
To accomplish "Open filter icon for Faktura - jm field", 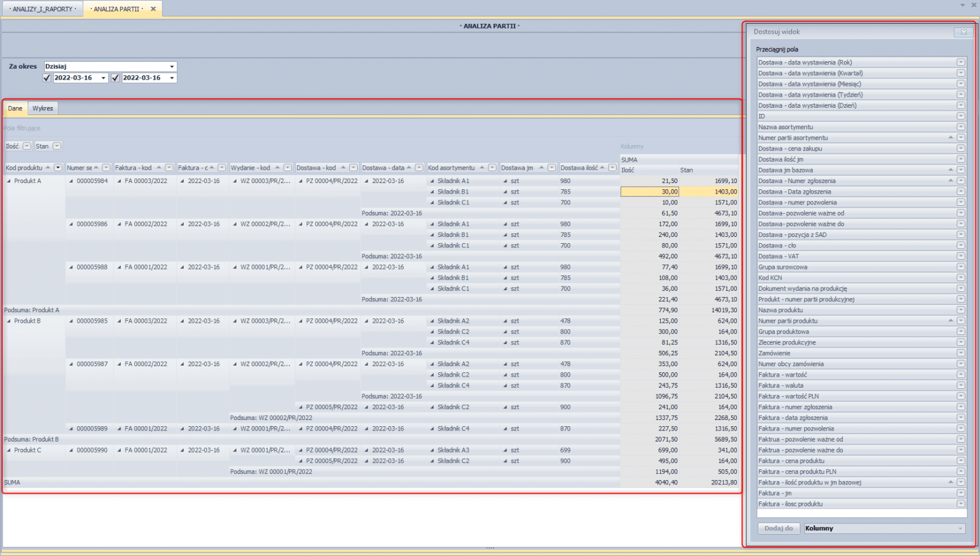I will 960,493.
